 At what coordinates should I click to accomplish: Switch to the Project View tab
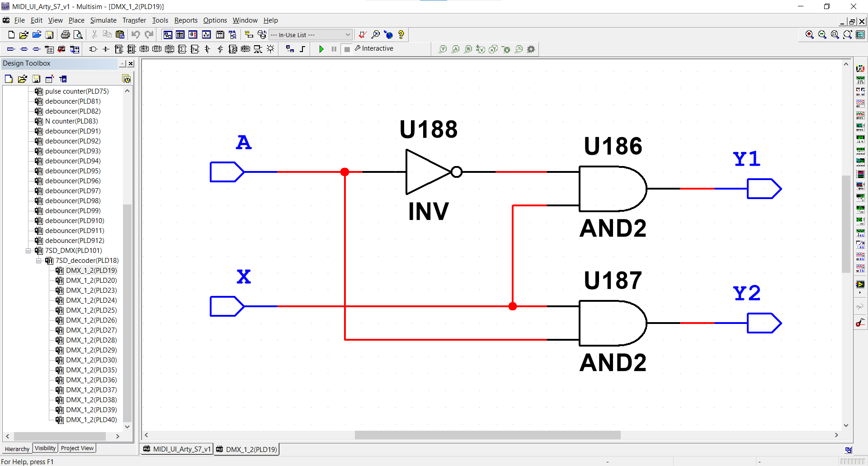(77, 448)
